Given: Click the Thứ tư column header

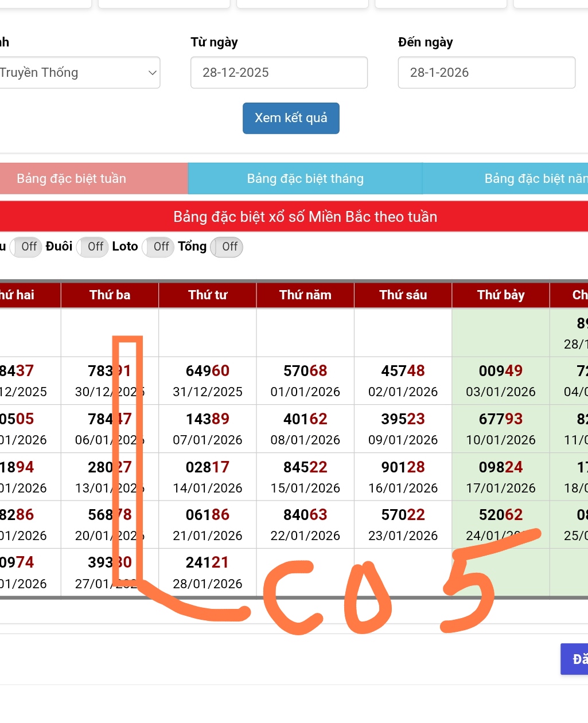Looking at the screenshot, I should point(208,295).
